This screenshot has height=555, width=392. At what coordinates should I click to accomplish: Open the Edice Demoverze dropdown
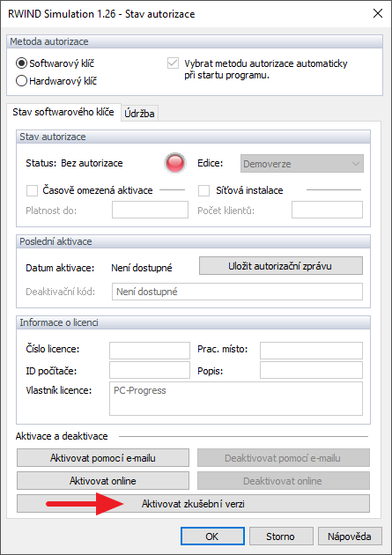302,164
